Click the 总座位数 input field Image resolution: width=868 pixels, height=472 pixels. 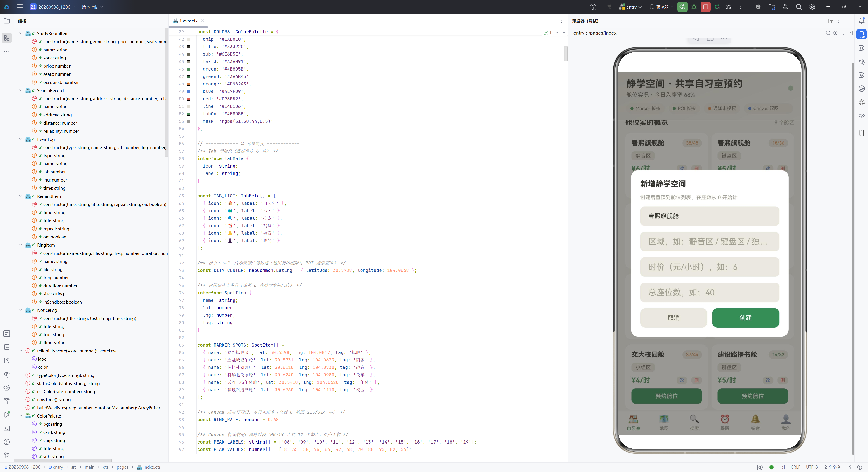[x=710, y=293]
